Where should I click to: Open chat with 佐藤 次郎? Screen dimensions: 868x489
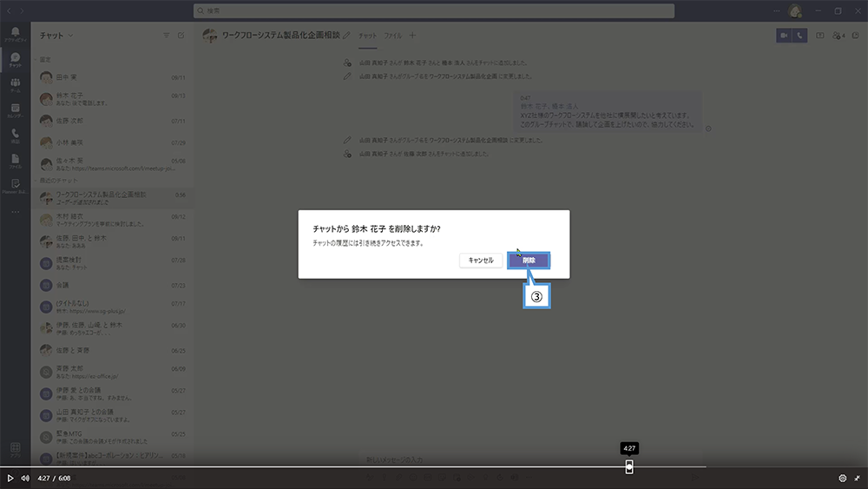click(112, 121)
